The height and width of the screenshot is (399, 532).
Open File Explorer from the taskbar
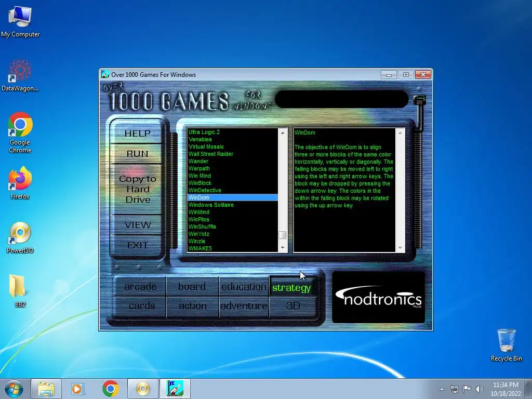click(x=46, y=389)
